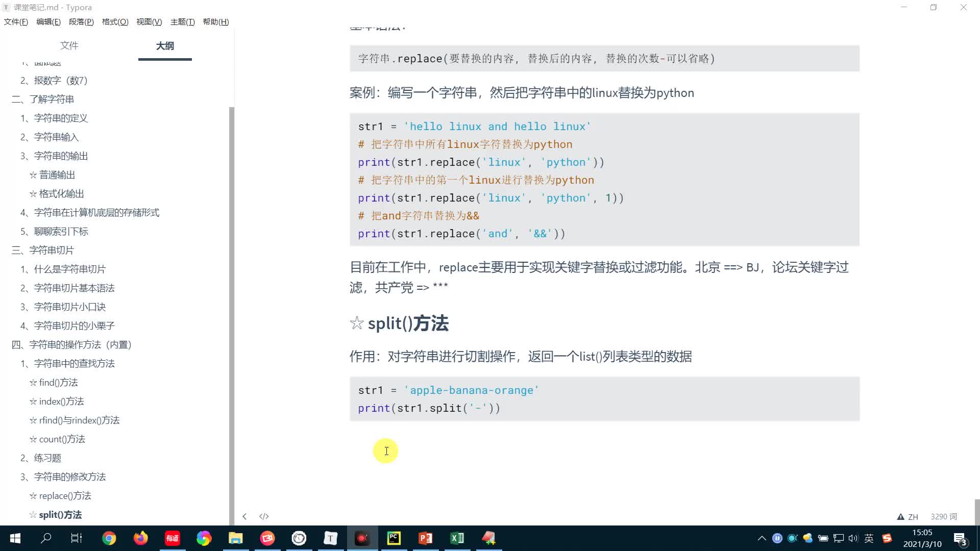Open volume control in system tray

853,538
